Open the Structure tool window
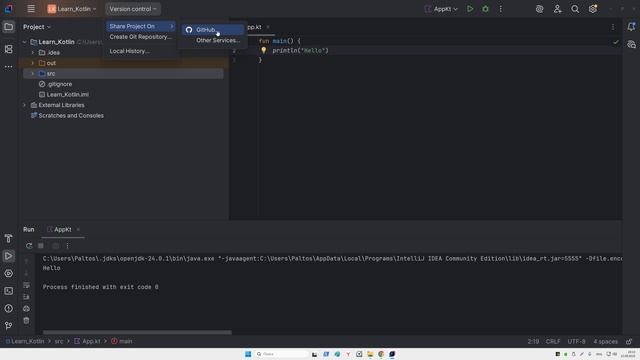Image resolution: width=640 pixels, height=360 pixels. (9, 49)
